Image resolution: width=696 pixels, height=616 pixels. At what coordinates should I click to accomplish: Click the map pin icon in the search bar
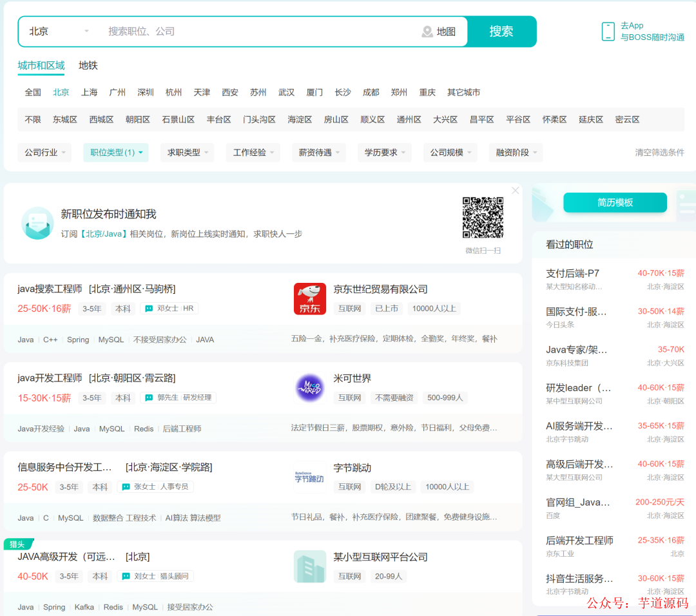427,32
